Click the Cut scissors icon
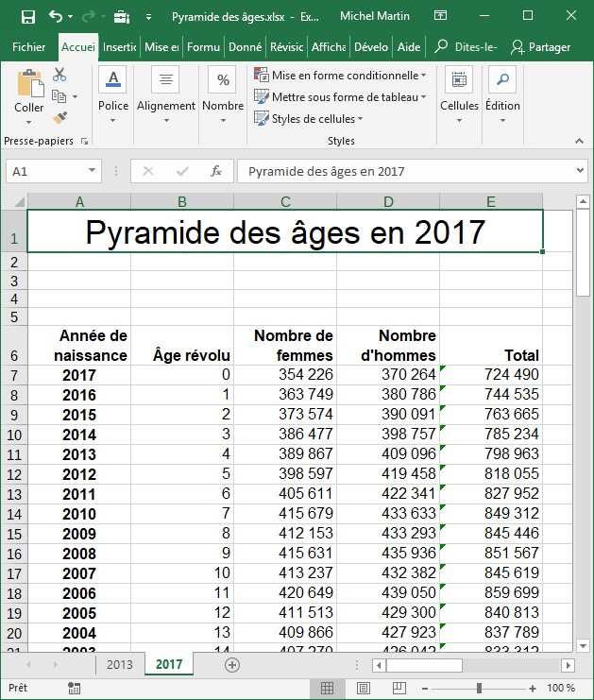The height and width of the screenshot is (700, 594). coord(60,75)
